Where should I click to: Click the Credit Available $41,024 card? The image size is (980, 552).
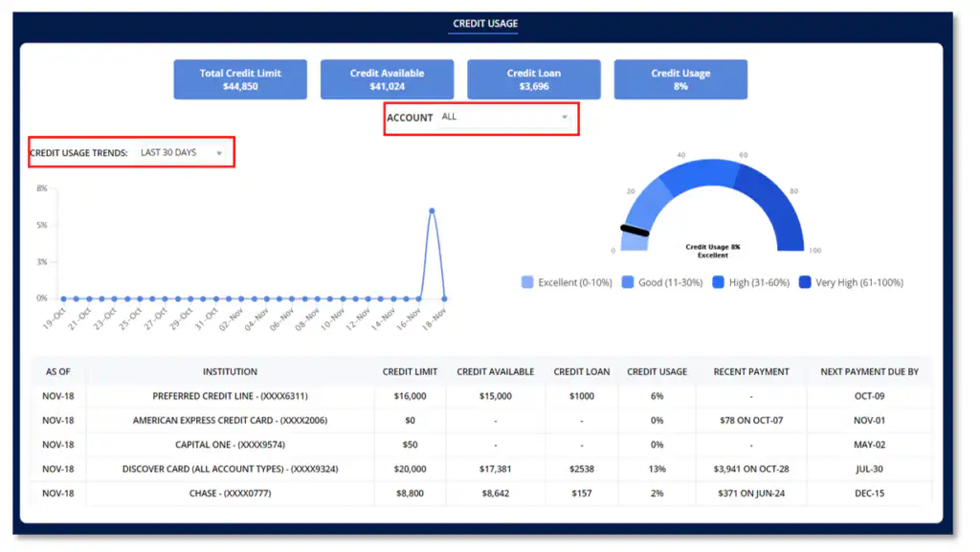[387, 78]
